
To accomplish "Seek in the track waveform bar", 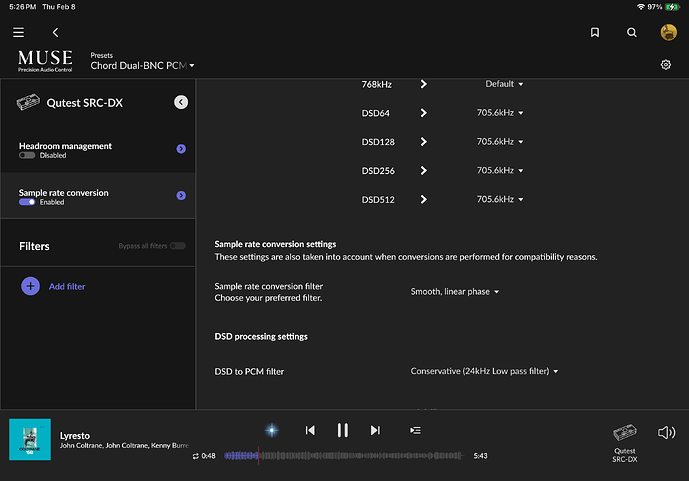I will (x=343, y=456).
